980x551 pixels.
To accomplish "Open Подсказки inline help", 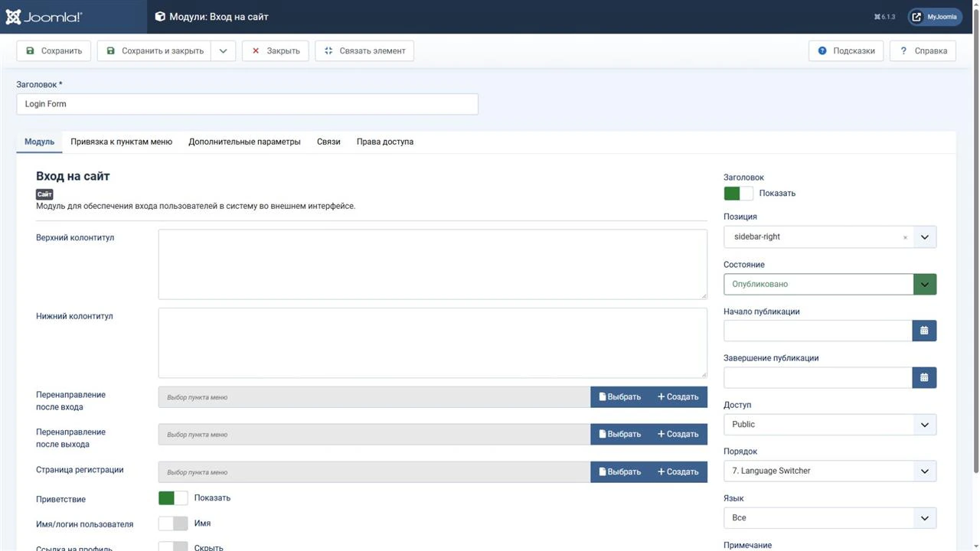I will click(x=846, y=51).
